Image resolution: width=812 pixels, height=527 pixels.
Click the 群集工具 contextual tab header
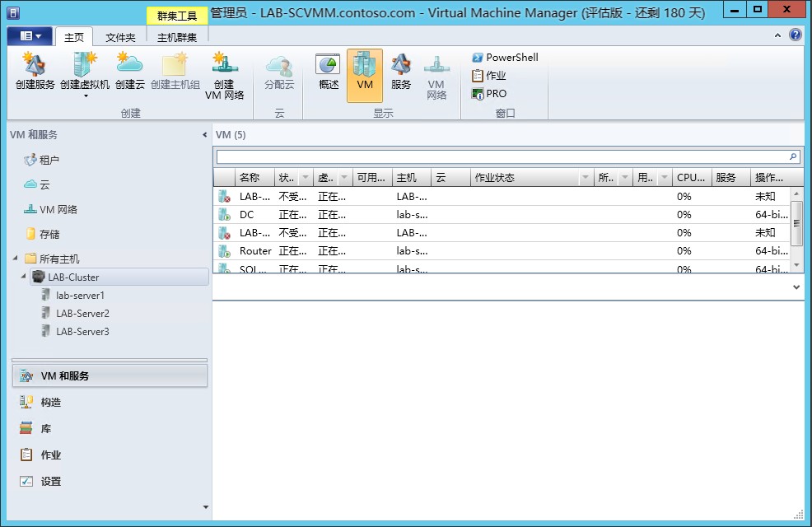pos(177,16)
